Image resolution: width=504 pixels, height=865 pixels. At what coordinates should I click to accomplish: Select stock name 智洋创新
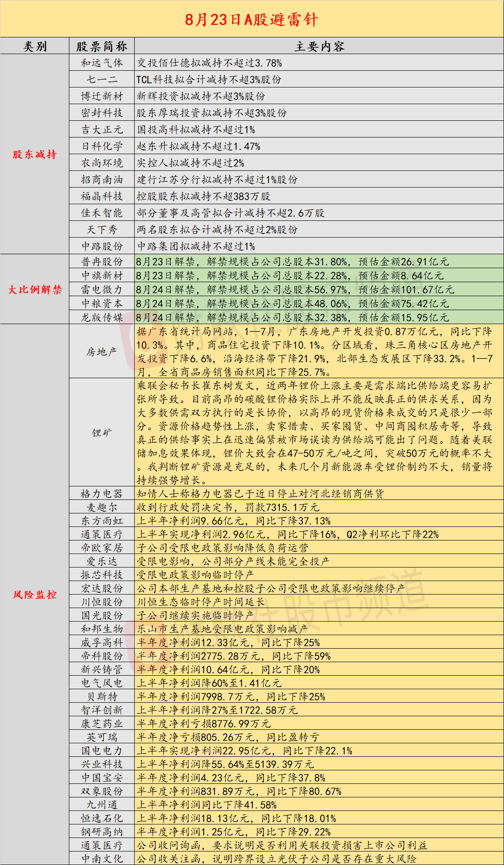coord(102,710)
